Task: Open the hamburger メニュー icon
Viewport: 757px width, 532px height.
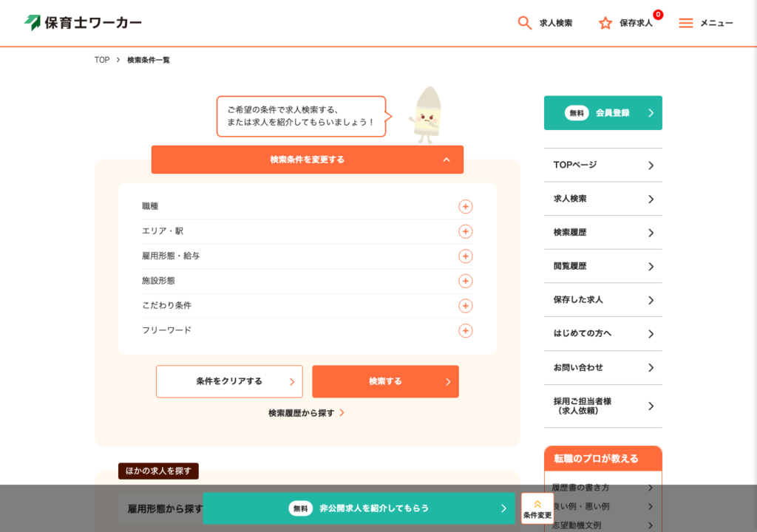Action: (x=685, y=23)
